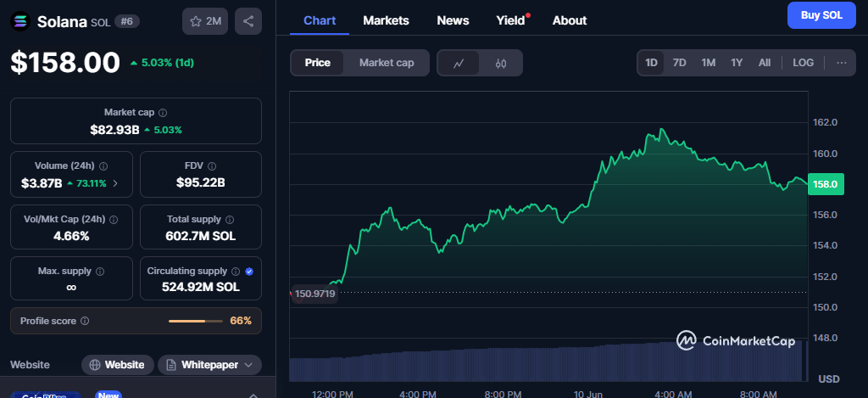Screen dimensions: 868x398
Task: Click the Solana logo icon
Action: point(21,21)
